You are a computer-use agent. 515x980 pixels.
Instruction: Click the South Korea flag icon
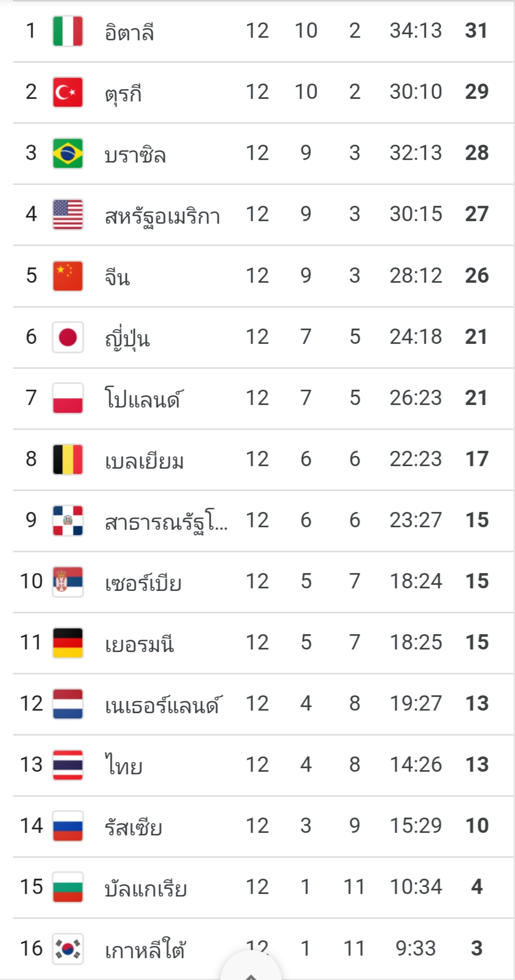pyautogui.click(x=68, y=948)
